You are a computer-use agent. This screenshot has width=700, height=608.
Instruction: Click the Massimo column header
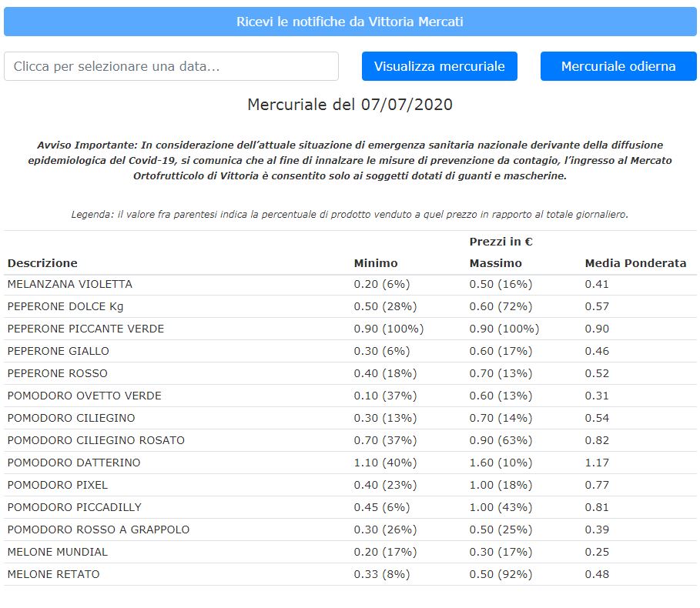pyautogui.click(x=495, y=263)
